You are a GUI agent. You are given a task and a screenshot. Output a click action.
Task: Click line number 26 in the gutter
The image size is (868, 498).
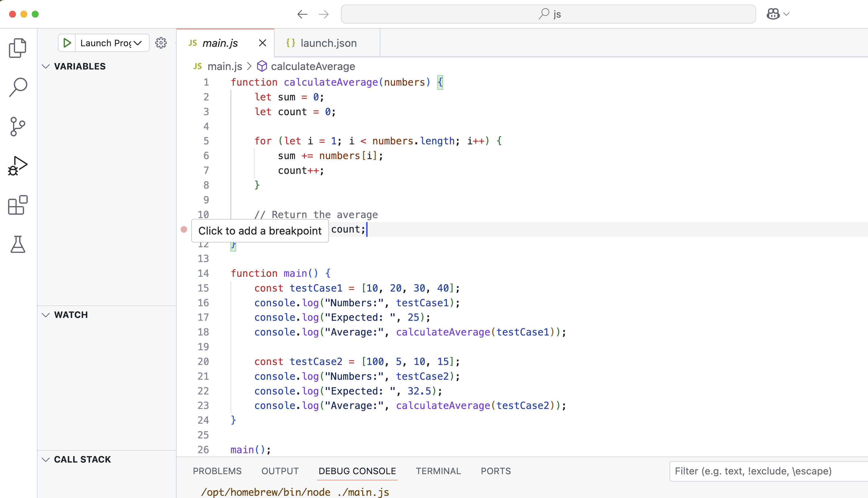click(x=203, y=450)
